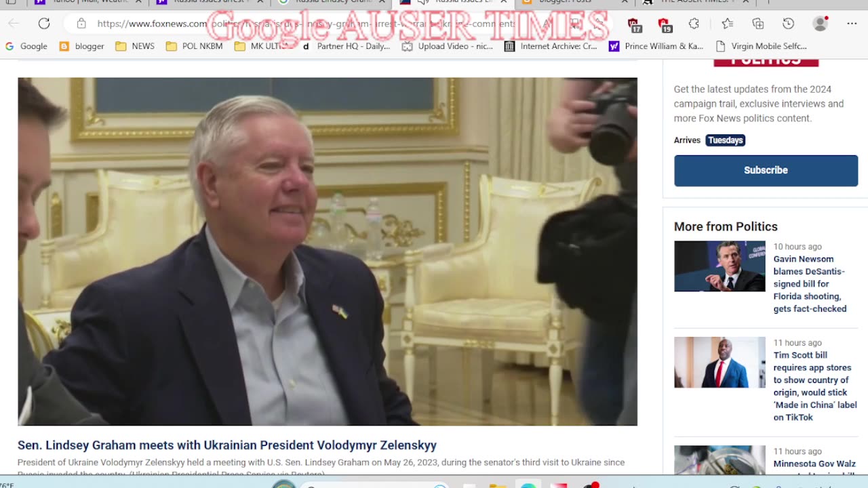Read the Tim Scott bill app stores headline
The width and height of the screenshot is (868, 488).
click(815, 386)
